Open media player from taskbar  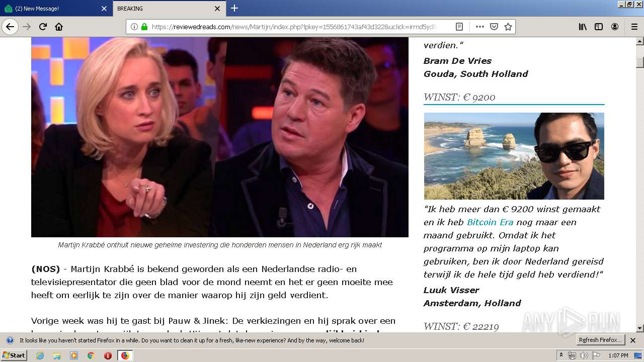pos(74,355)
